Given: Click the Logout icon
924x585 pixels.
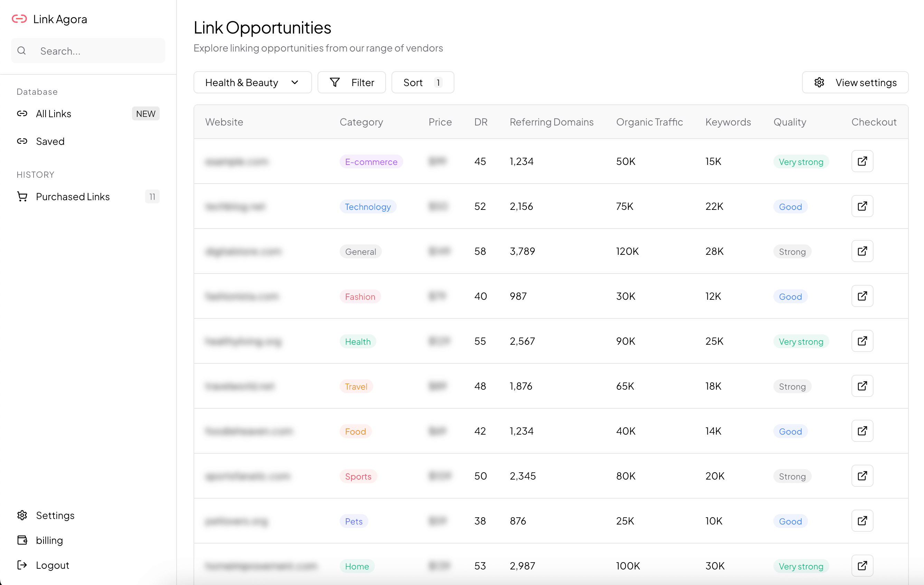Looking at the screenshot, I should click(22, 565).
